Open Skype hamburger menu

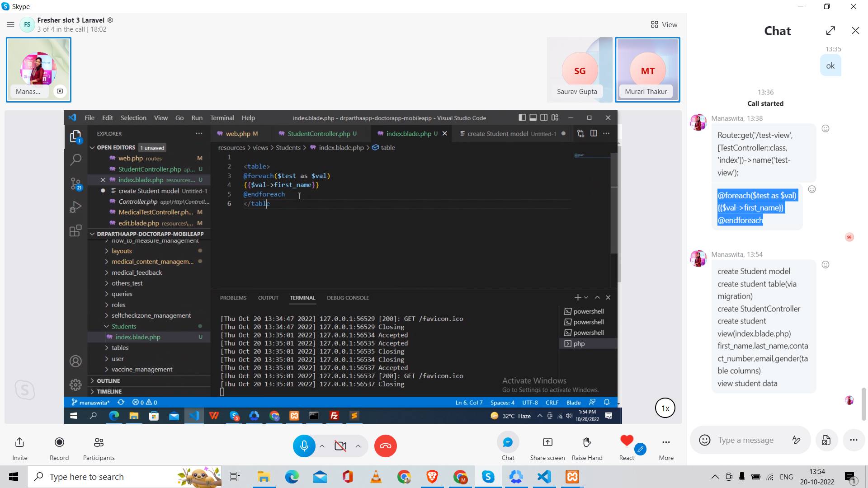coord(10,24)
